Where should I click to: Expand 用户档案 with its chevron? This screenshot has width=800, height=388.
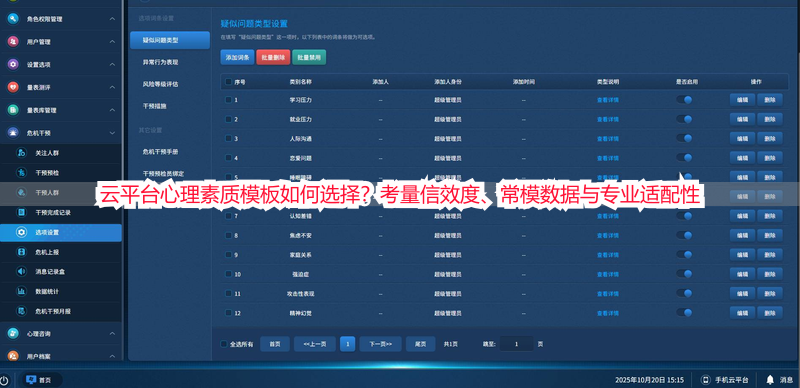[112, 356]
